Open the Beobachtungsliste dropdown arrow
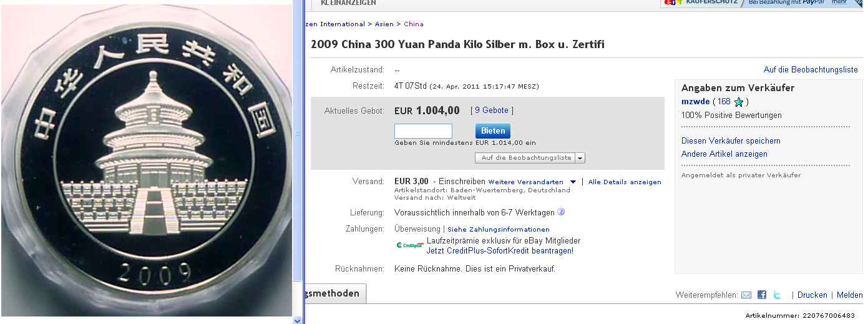 [580, 158]
